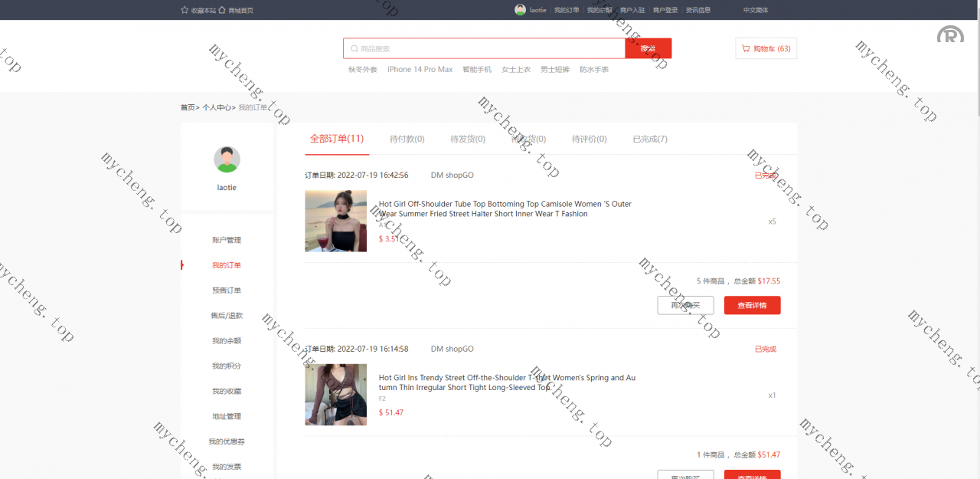Switch to the 已完成(7) tab
This screenshot has height=479, width=980.
point(650,139)
